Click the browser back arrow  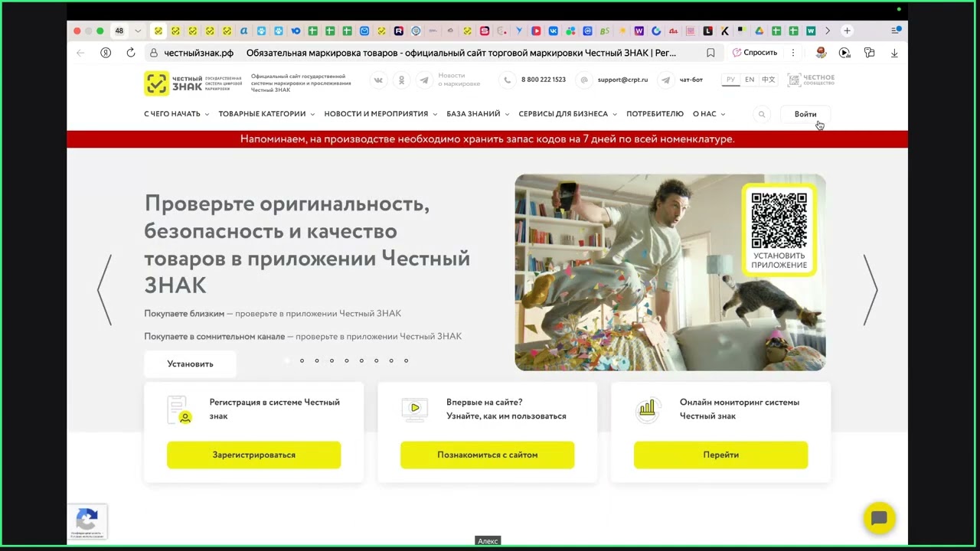point(80,53)
